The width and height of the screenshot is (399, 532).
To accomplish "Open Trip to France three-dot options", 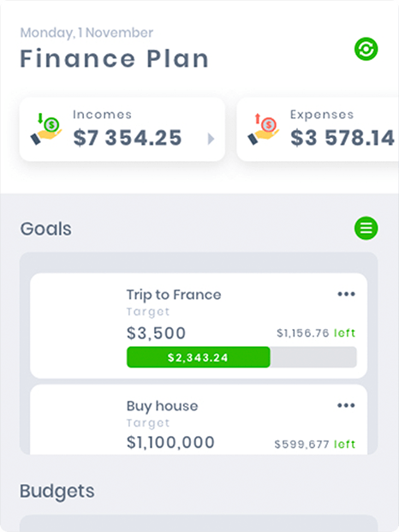I will pos(346,294).
